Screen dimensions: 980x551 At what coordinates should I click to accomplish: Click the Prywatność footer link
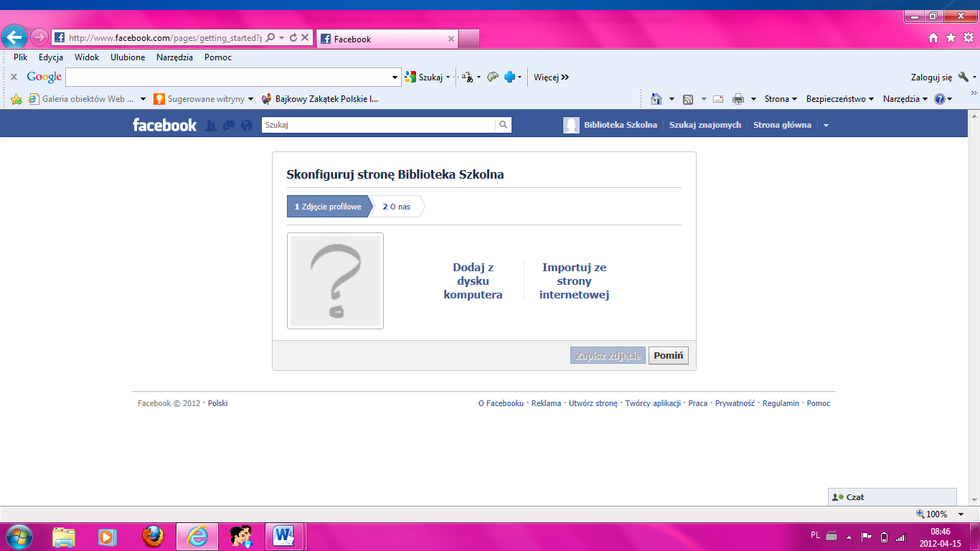(x=735, y=403)
